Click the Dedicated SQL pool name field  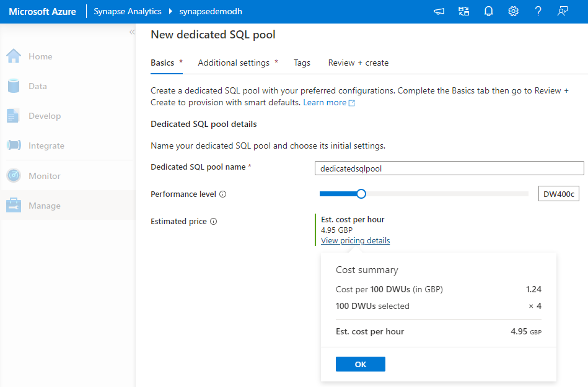449,168
